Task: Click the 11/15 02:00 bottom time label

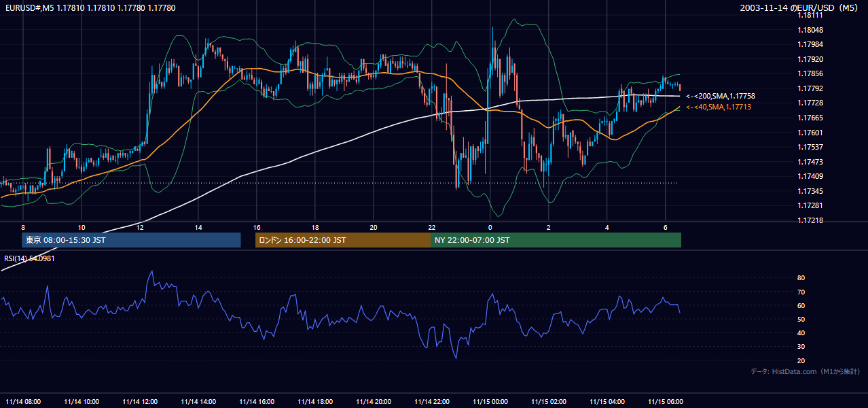Action: (549, 402)
